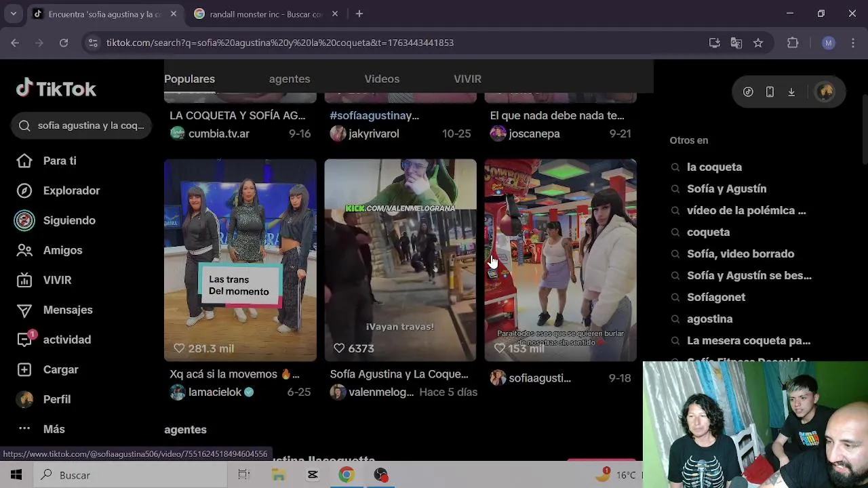Open the browser extensions puzzle icon
This screenshot has height=488, width=868.
tap(793, 43)
